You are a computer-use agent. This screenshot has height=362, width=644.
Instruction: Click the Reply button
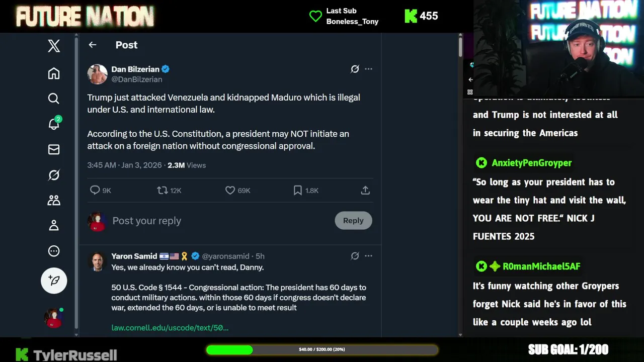click(353, 220)
